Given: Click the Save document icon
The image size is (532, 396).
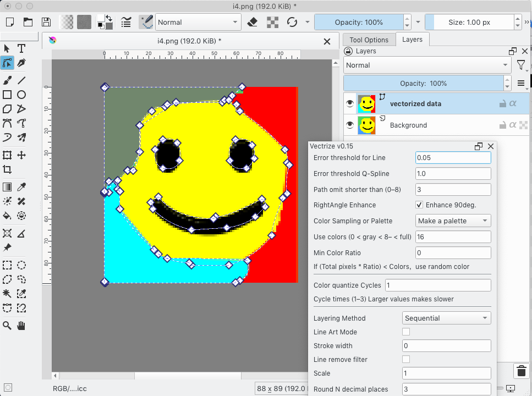Looking at the screenshot, I should [46, 22].
